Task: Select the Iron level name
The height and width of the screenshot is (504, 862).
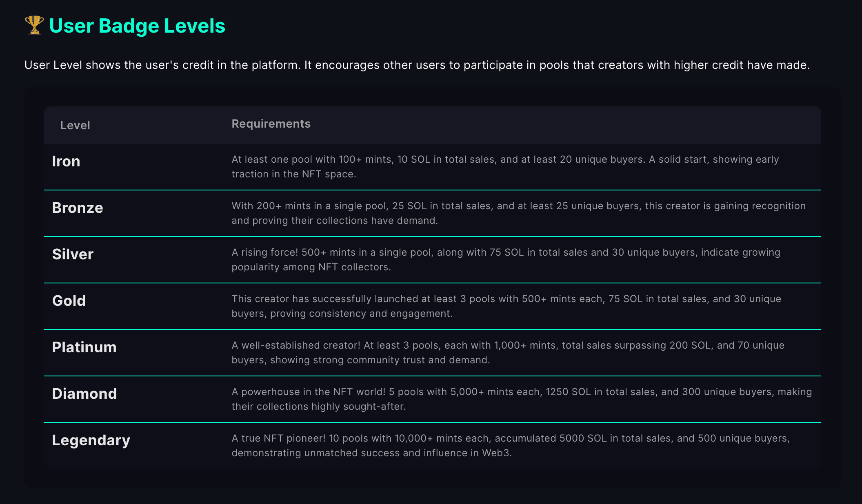Action: tap(66, 161)
